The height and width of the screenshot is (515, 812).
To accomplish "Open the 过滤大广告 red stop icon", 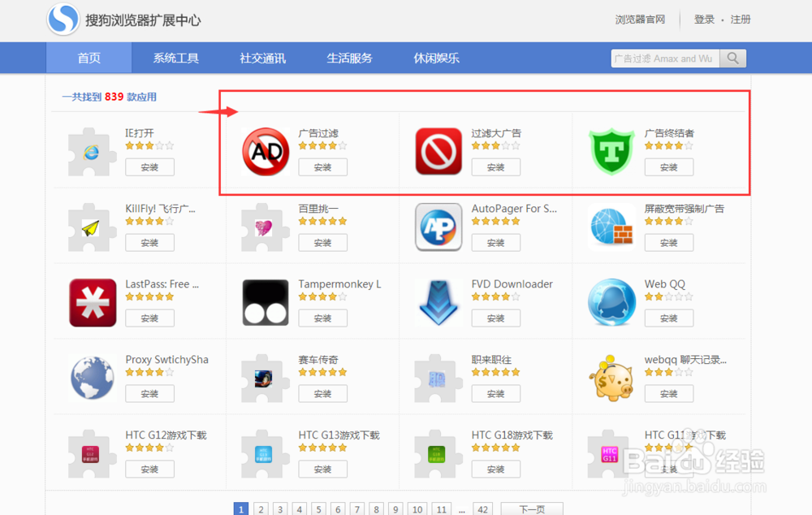I will click(438, 151).
